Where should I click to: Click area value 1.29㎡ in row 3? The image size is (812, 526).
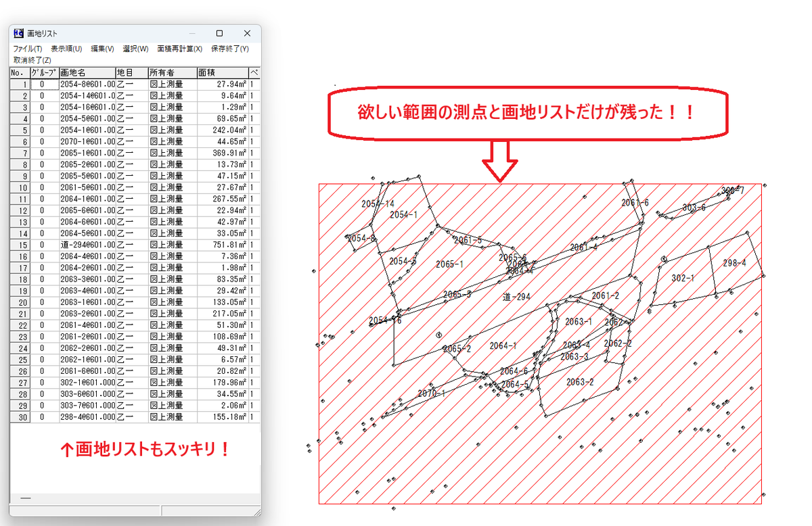223,107
